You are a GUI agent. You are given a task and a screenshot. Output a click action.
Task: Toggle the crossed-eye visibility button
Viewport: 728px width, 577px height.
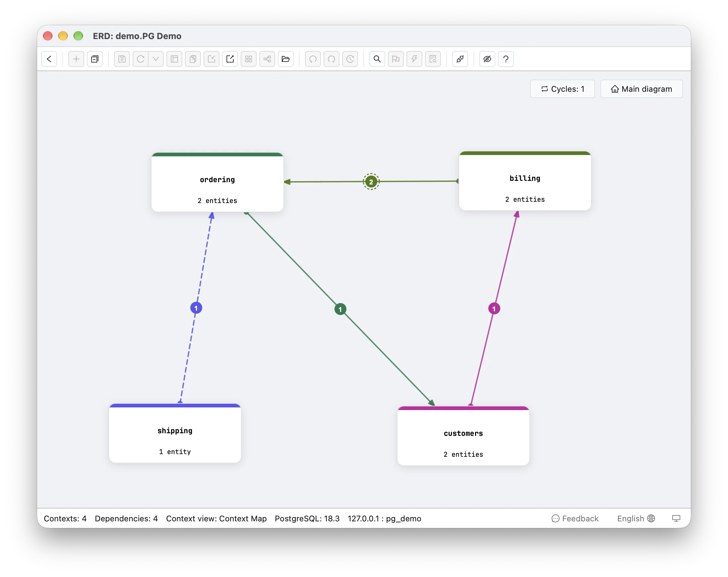pyautogui.click(x=487, y=59)
